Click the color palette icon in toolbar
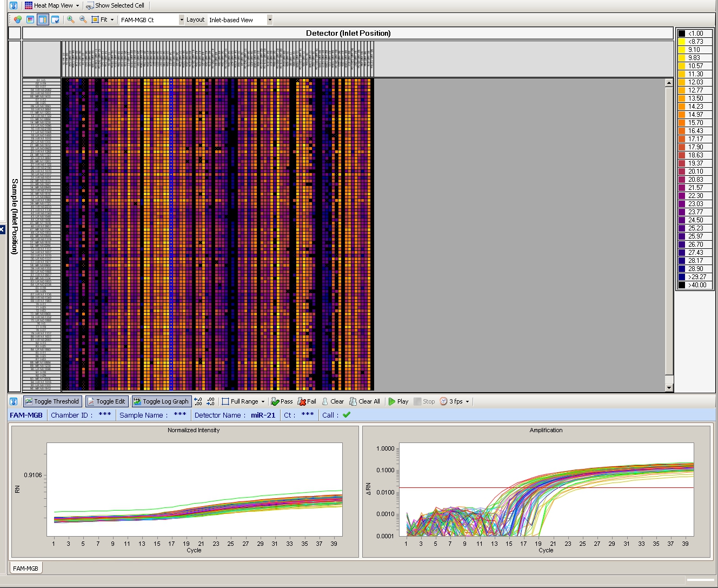 (x=17, y=19)
